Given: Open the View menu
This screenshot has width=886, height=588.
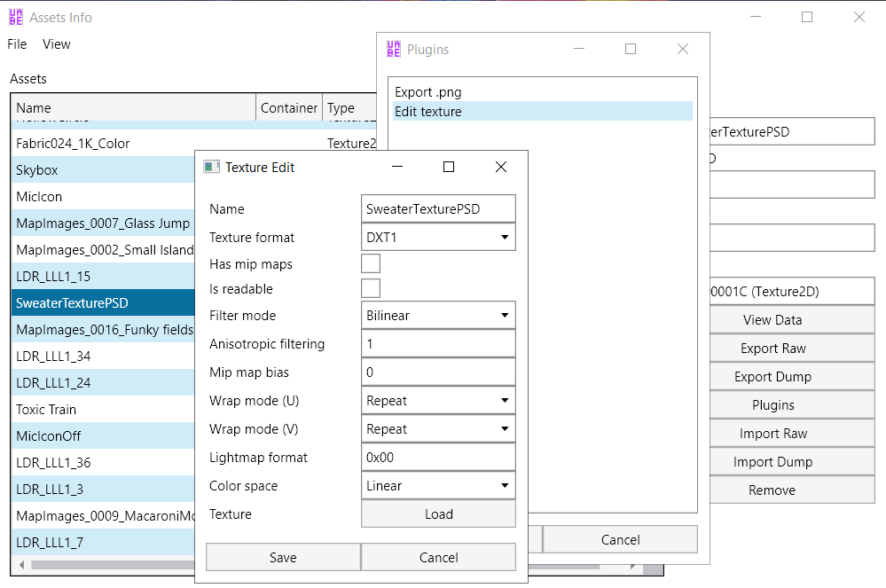Looking at the screenshot, I should click(x=57, y=44).
